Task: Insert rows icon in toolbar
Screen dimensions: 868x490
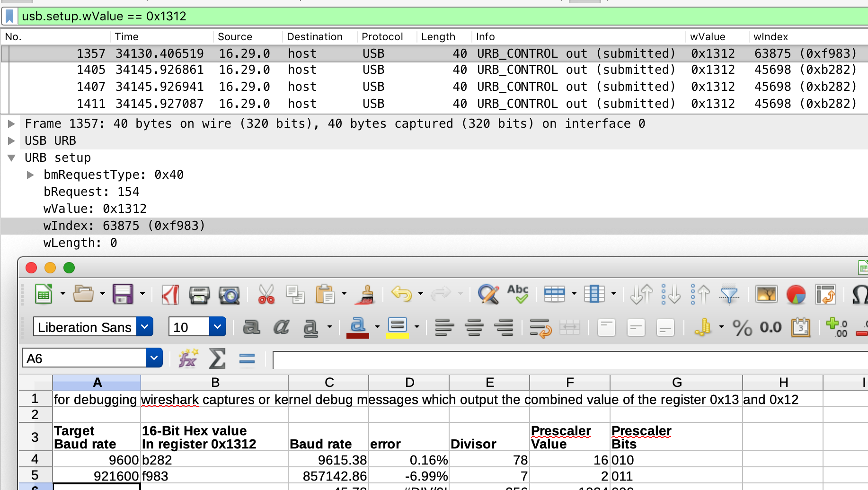Action: [555, 294]
